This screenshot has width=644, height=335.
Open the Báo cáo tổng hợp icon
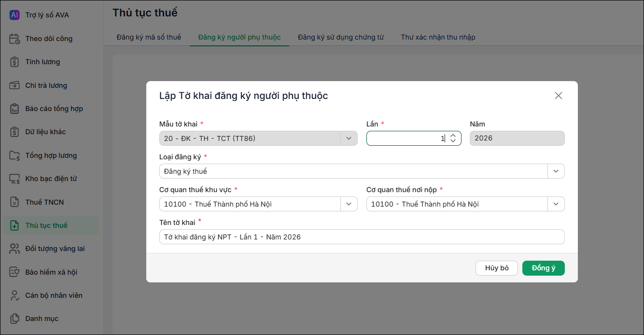click(x=14, y=109)
